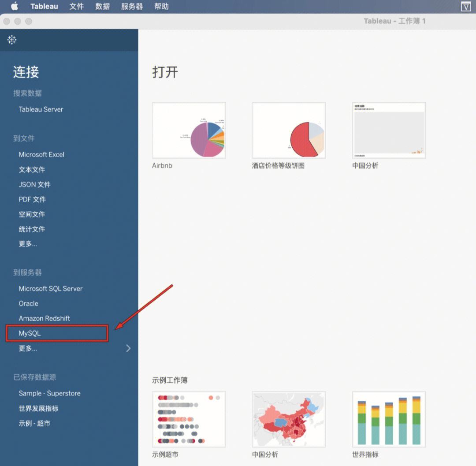Open the 数据 menu
The image size is (476, 466).
[102, 6]
